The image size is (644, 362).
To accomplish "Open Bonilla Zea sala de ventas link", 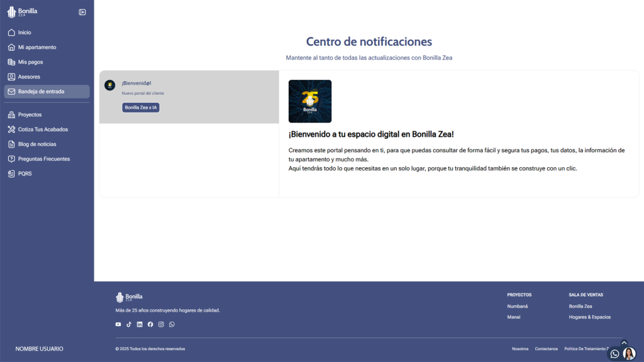I will [580, 306].
